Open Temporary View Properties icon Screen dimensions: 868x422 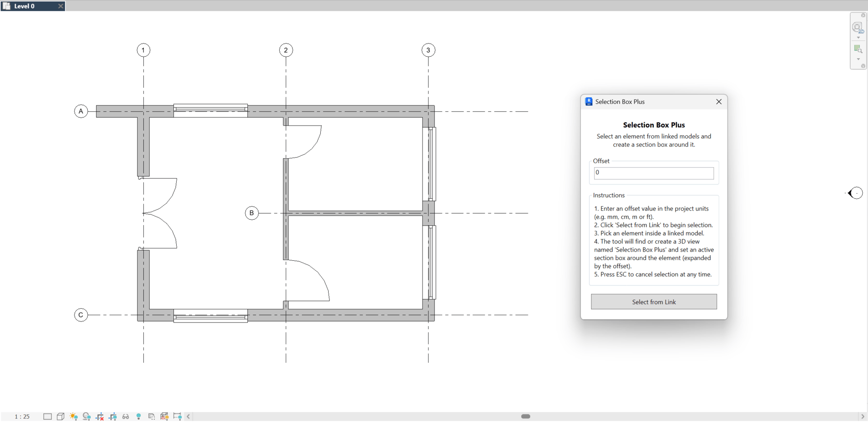(x=151, y=416)
